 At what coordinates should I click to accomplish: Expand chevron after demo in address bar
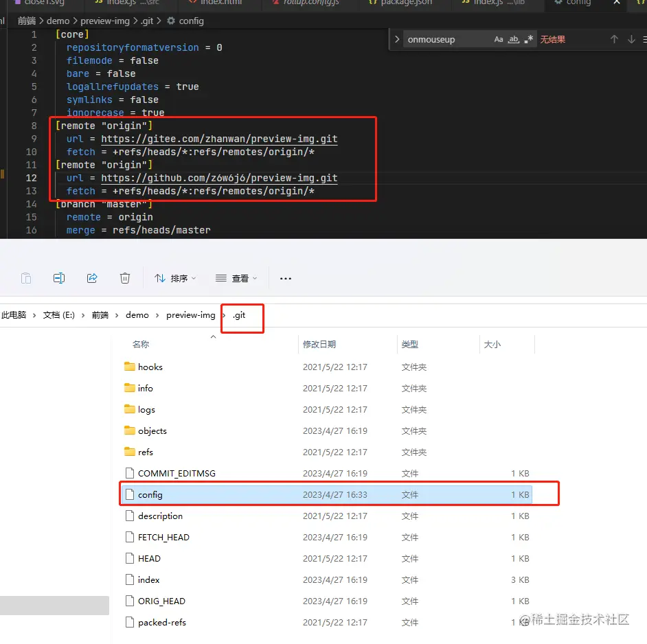[157, 315]
